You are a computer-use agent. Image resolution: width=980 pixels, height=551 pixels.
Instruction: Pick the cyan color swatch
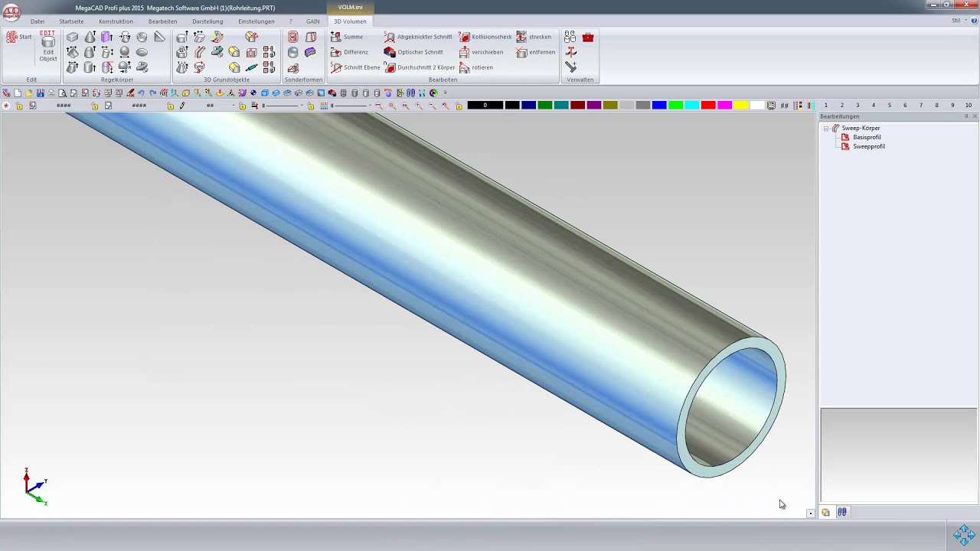pyautogui.click(x=692, y=106)
